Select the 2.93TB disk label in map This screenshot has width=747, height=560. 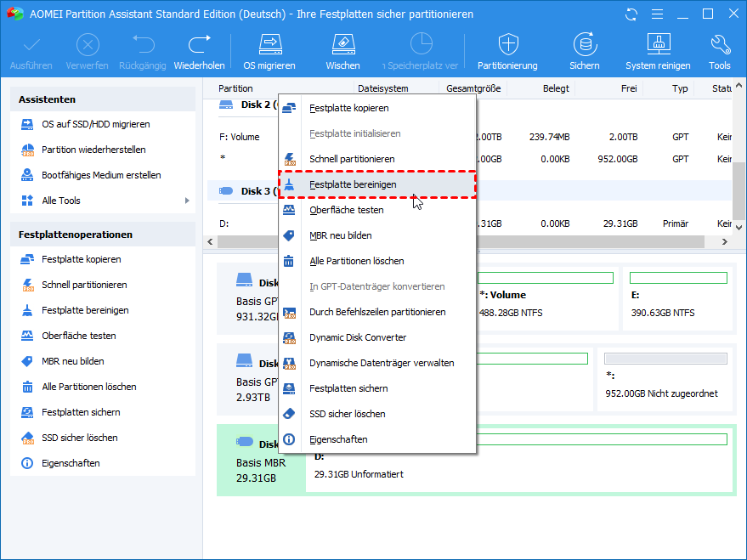(x=253, y=397)
